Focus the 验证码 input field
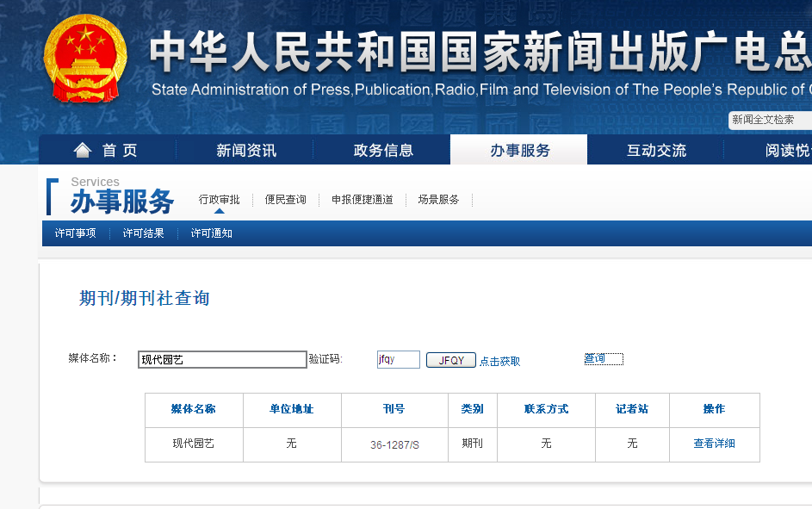The width and height of the screenshot is (812, 509). 398,359
